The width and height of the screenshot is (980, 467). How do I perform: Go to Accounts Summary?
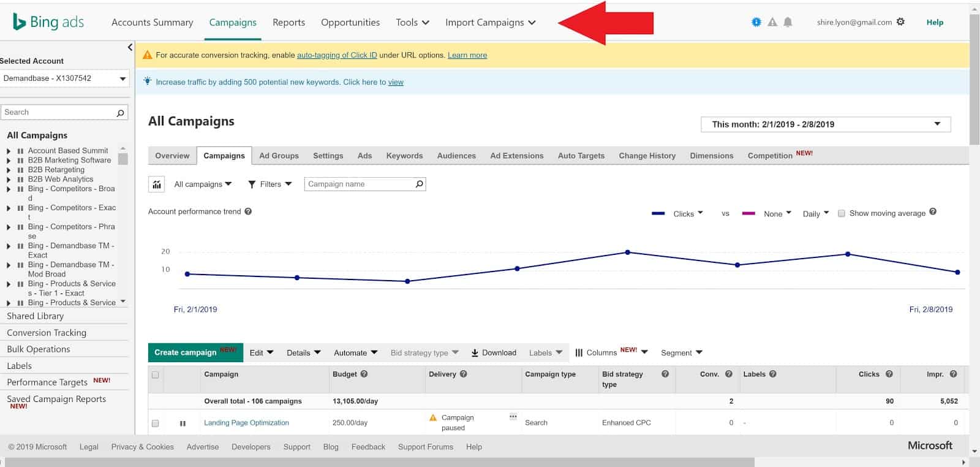coord(152,22)
